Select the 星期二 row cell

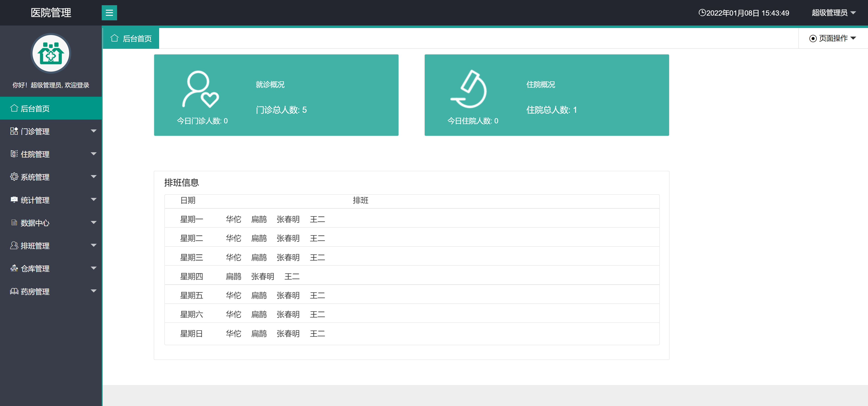191,238
